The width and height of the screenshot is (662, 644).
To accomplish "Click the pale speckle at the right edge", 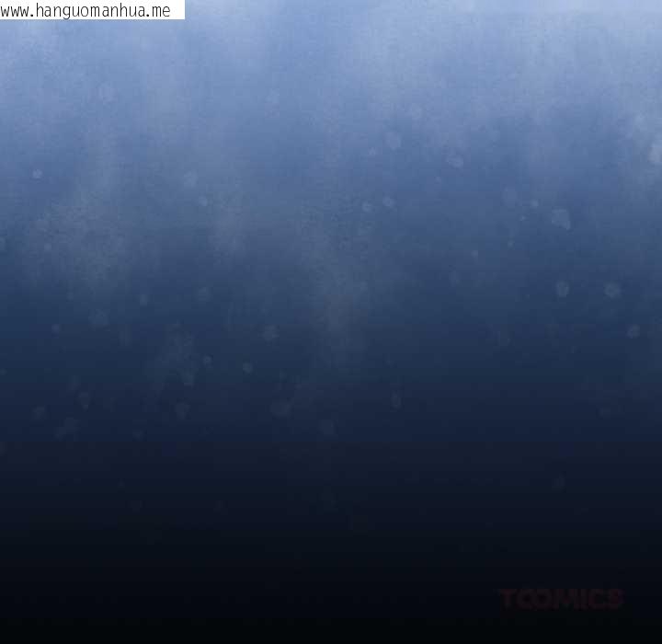I will click(655, 152).
